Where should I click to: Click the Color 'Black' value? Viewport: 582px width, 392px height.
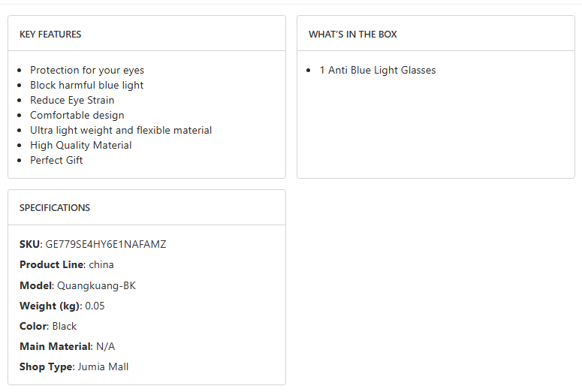coord(65,326)
